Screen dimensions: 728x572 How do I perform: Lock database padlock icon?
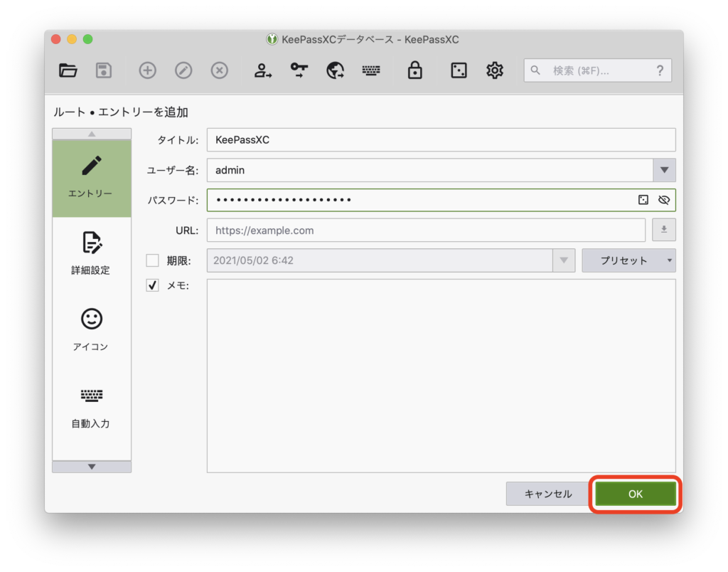point(414,70)
